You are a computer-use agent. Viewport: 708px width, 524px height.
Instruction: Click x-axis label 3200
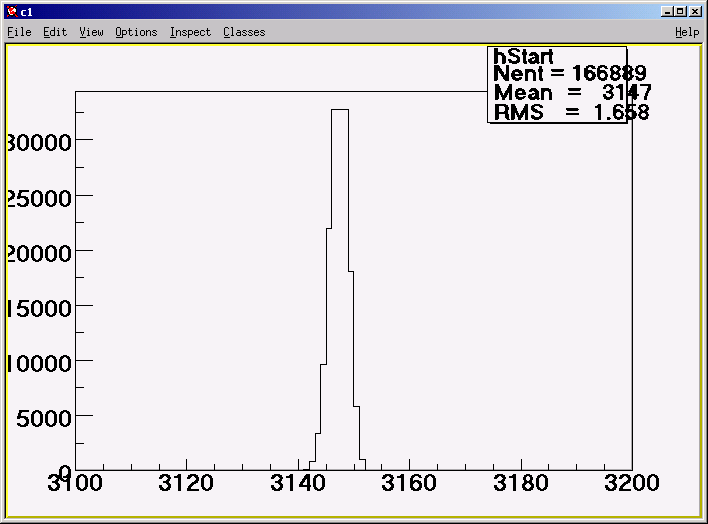coord(632,483)
